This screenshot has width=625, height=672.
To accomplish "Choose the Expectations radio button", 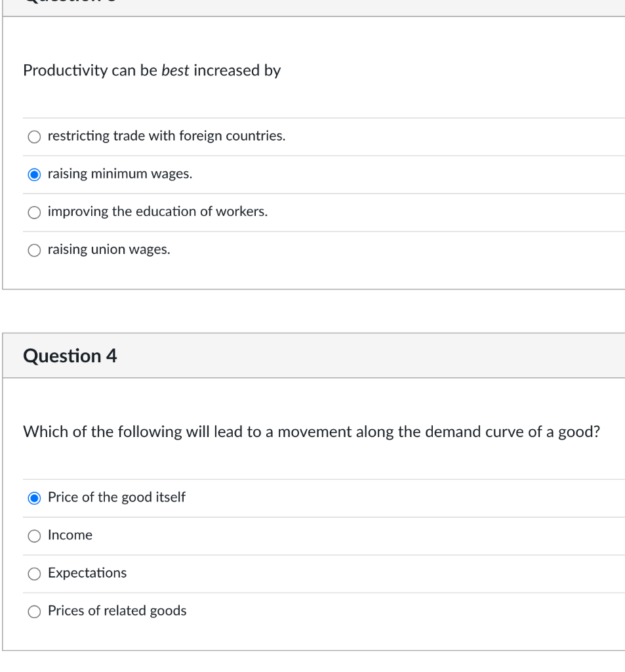I will (34, 574).
